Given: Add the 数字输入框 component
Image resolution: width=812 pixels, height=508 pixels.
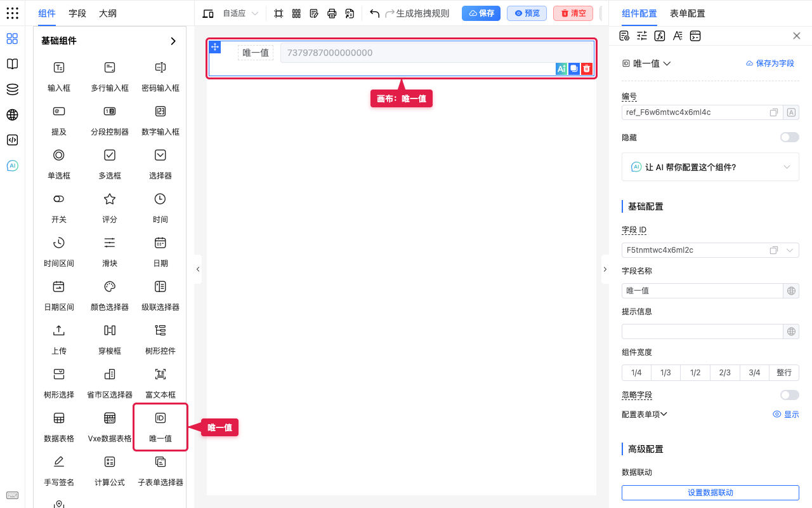Looking at the screenshot, I should pyautogui.click(x=160, y=120).
